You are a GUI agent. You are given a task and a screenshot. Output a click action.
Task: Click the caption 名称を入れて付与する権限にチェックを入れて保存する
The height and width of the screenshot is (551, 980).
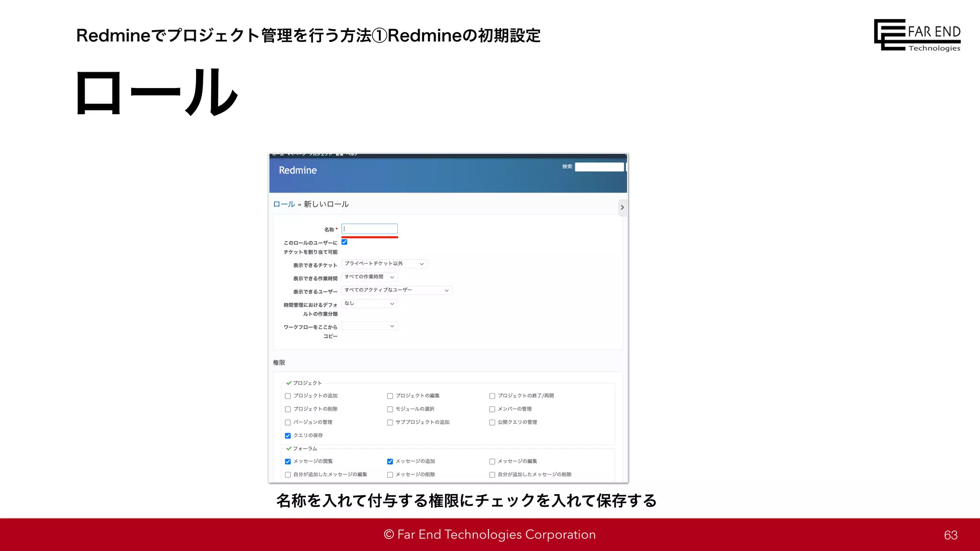[467, 501]
